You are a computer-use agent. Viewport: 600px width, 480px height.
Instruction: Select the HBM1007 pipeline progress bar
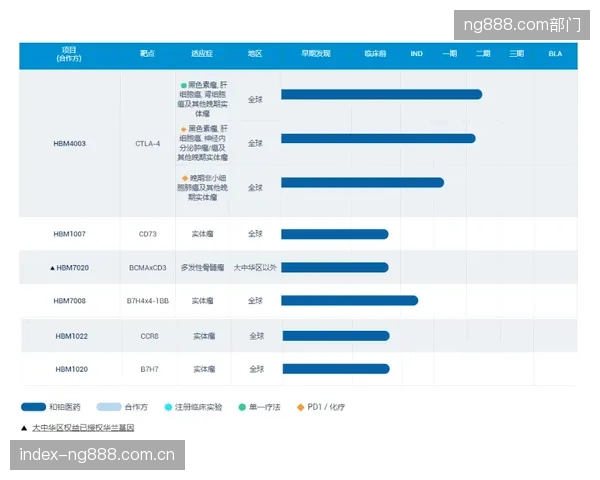pos(335,234)
